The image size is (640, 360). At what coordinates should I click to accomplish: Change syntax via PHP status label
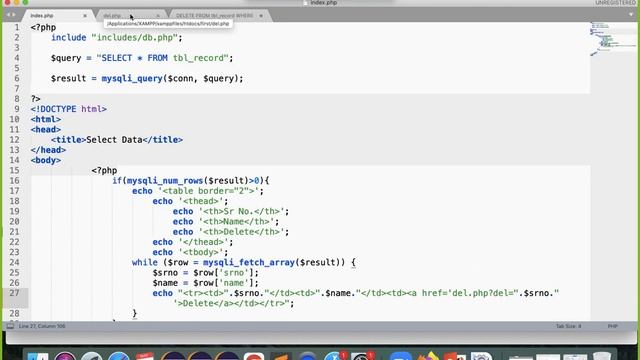[x=612, y=326]
